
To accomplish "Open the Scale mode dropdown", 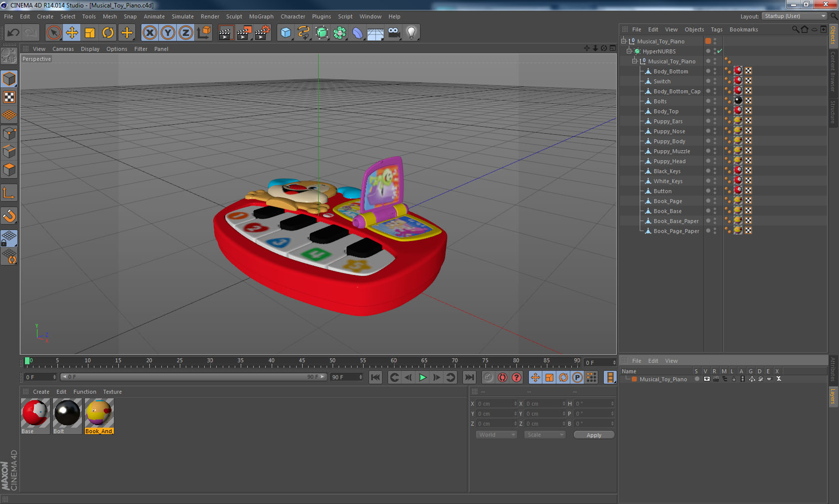I will pyautogui.click(x=545, y=435).
